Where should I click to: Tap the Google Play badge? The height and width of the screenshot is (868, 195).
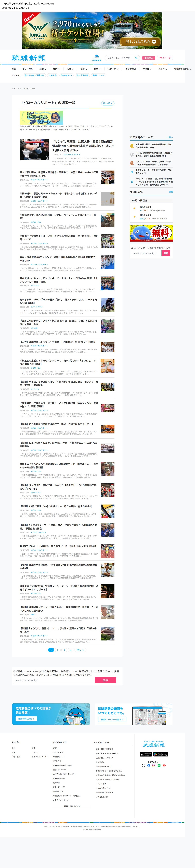[161, 754]
